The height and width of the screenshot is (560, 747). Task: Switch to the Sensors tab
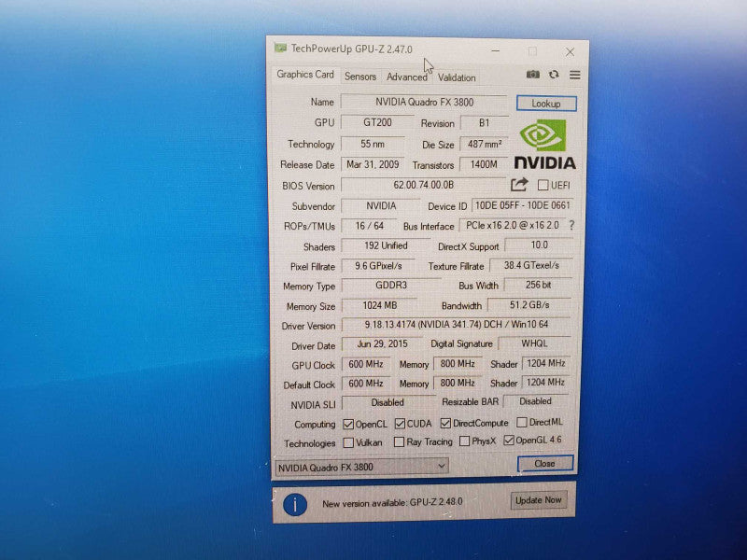tap(360, 77)
